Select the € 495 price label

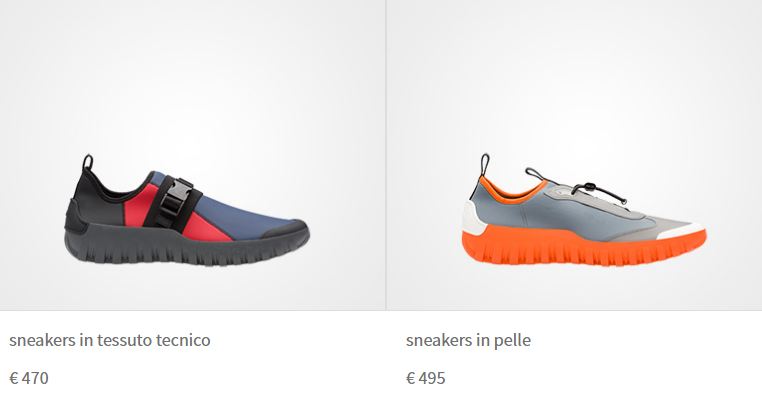click(x=426, y=378)
